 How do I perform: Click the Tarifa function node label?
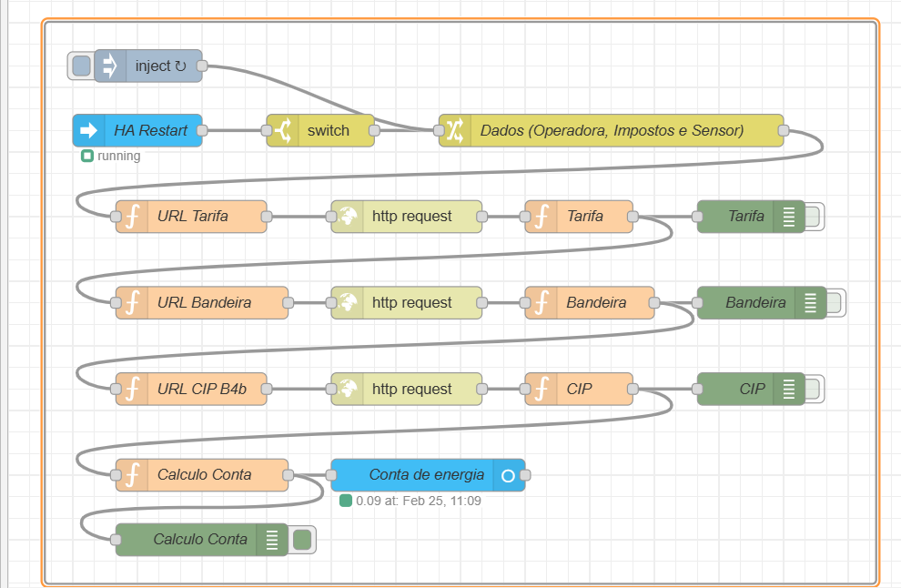(585, 216)
